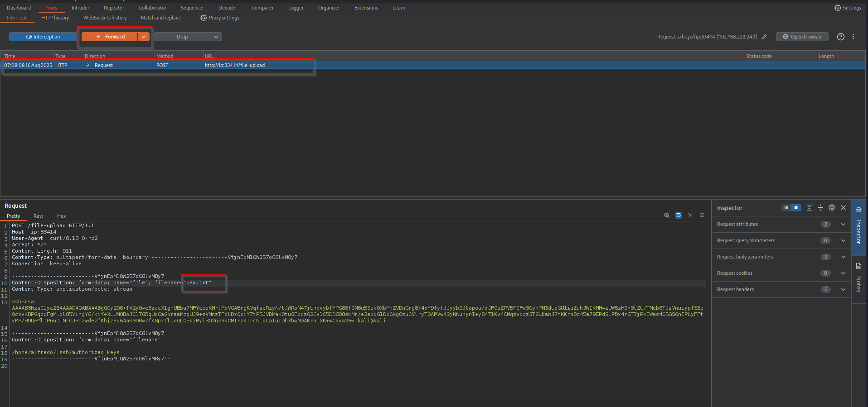Image resolution: width=868 pixels, height=407 pixels.
Task: Switch to the Intruder tab
Action: click(x=80, y=8)
